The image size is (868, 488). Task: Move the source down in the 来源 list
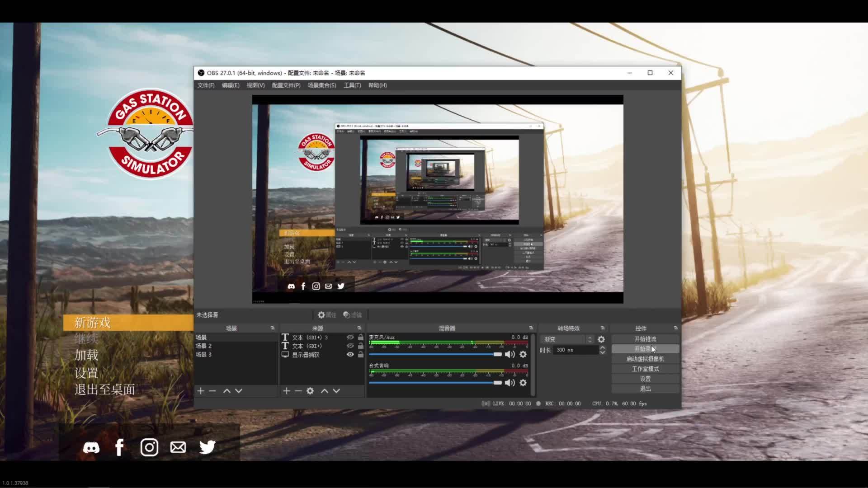(336, 391)
